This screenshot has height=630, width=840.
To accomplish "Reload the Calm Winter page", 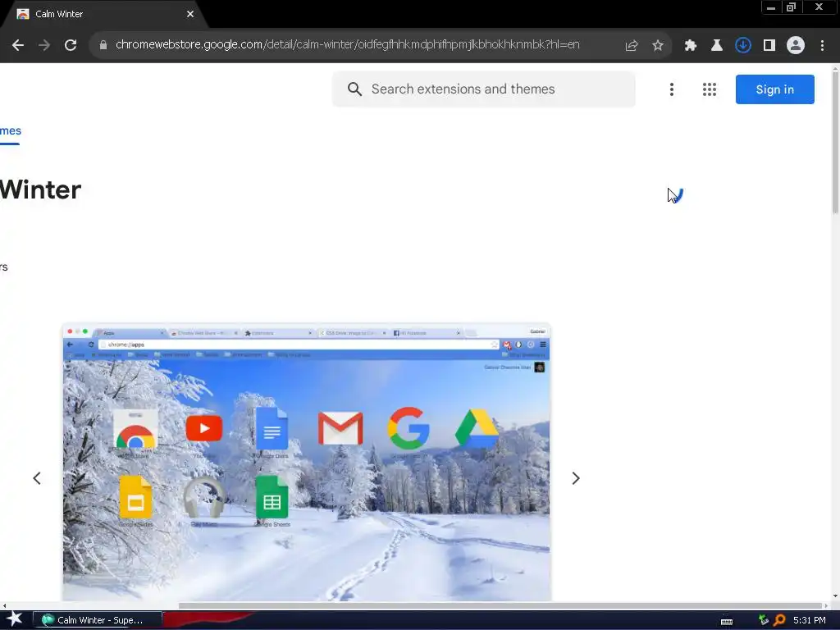I will coord(71,45).
